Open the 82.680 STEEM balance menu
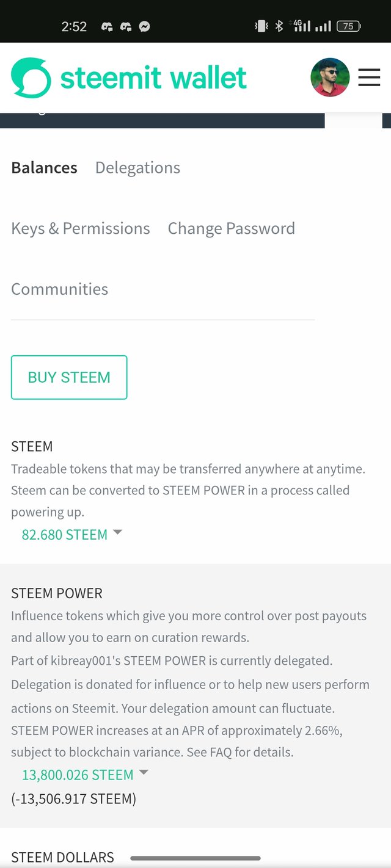 pyautogui.click(x=65, y=534)
